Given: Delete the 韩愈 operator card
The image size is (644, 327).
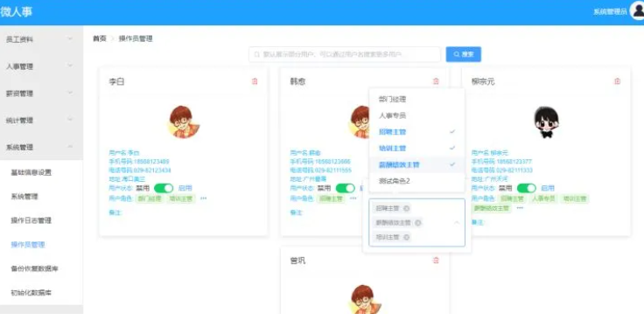Looking at the screenshot, I should click(x=436, y=81).
